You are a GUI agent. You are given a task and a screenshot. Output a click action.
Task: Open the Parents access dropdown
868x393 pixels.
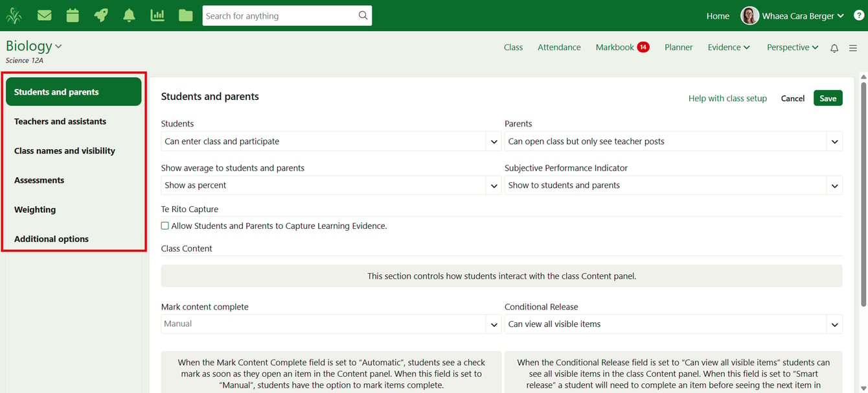674,141
